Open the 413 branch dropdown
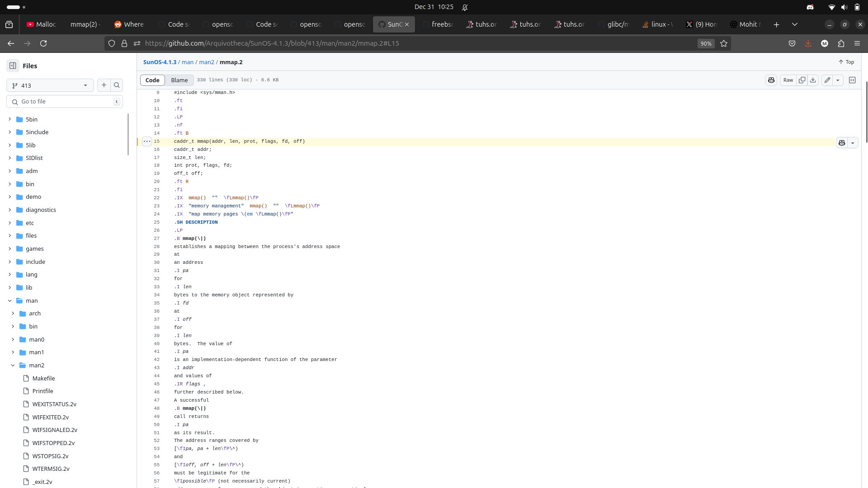The image size is (868, 488). [x=50, y=85]
